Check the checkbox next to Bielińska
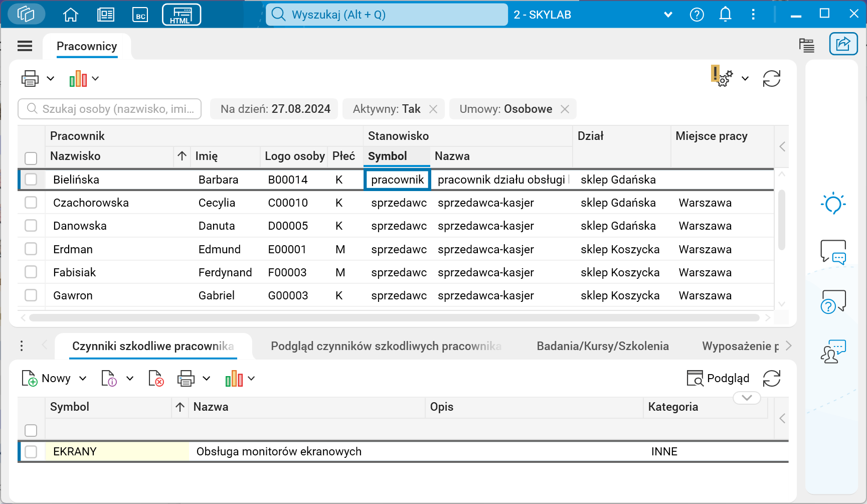 pos(31,179)
